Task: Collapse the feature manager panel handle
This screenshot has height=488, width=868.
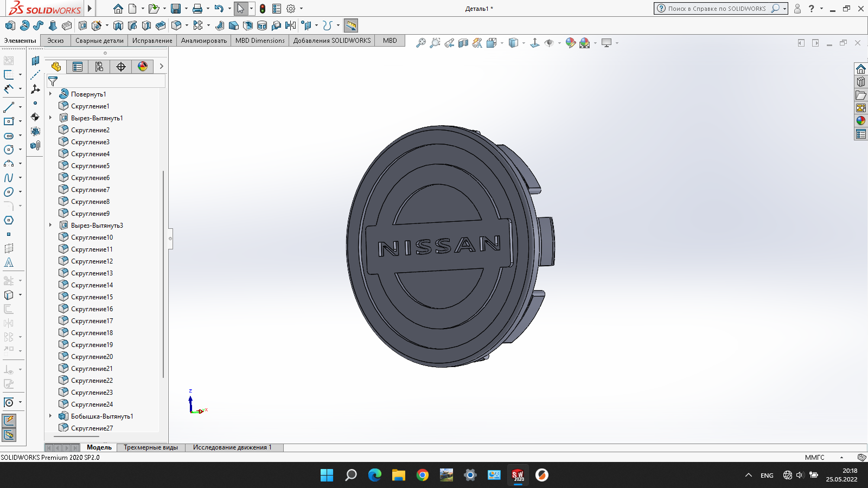Action: point(170,239)
